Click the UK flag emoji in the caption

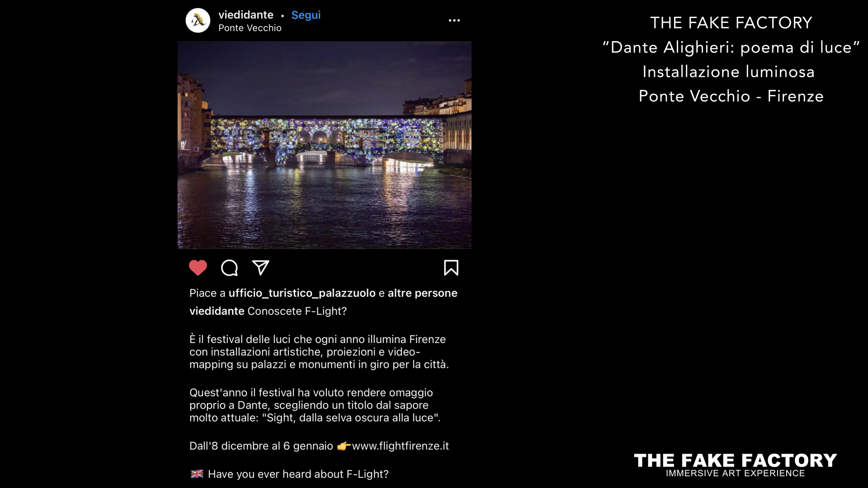[x=197, y=474]
